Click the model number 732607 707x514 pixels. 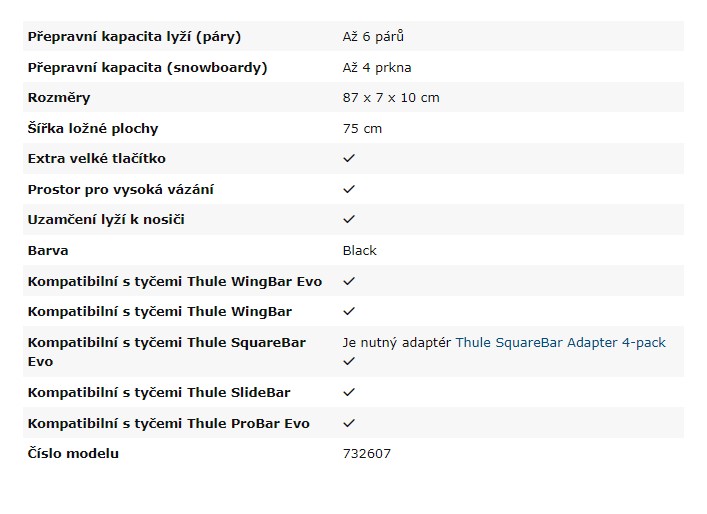tap(367, 454)
